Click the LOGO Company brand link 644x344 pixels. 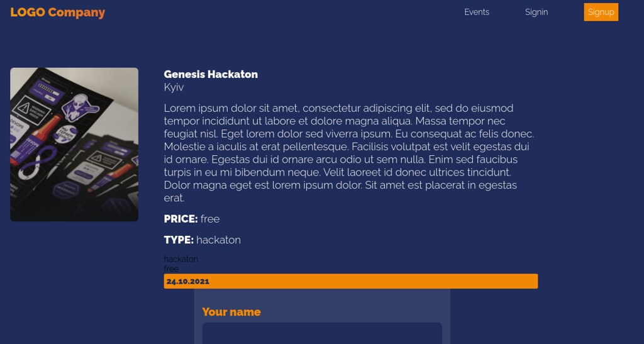coord(57,13)
